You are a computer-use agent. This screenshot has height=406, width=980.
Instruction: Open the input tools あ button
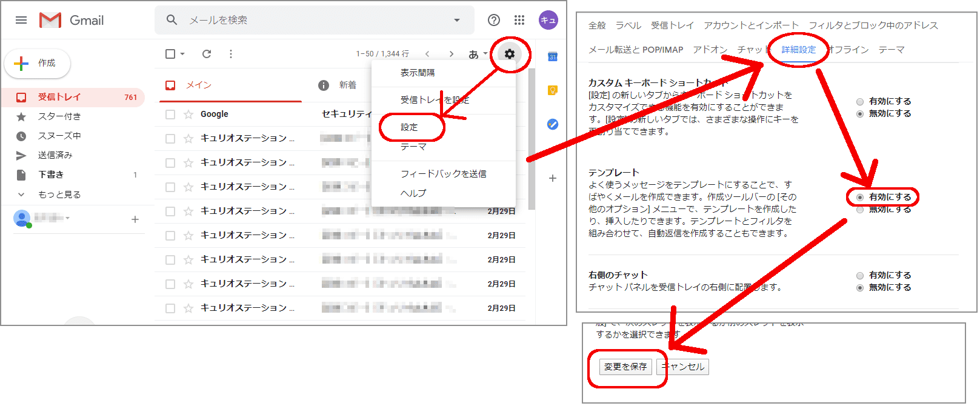(478, 54)
